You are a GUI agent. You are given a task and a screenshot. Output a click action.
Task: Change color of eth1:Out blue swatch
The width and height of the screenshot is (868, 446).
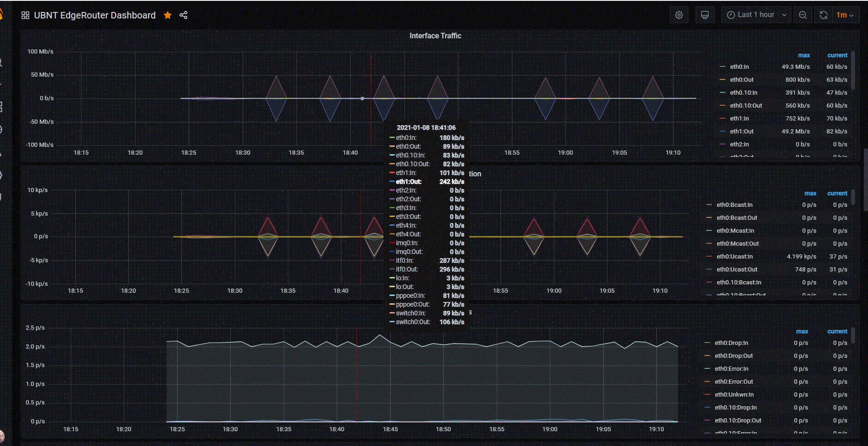pos(722,131)
